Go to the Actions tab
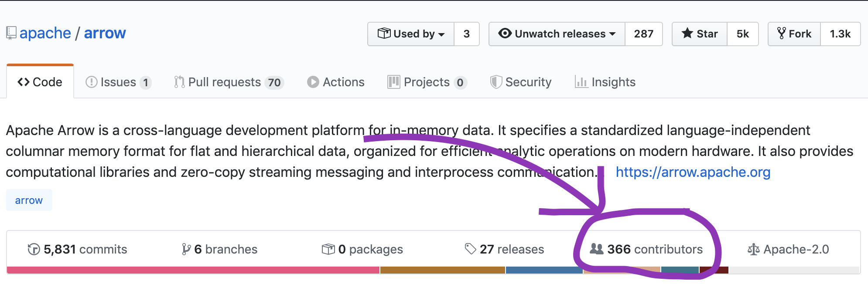The image size is (868, 284). [x=336, y=82]
